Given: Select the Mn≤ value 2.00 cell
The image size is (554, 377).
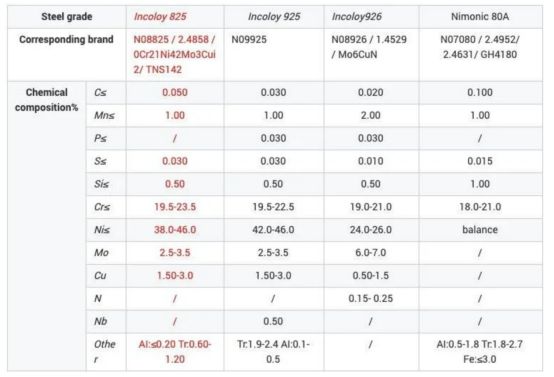Looking at the screenshot, I should click(x=371, y=116).
